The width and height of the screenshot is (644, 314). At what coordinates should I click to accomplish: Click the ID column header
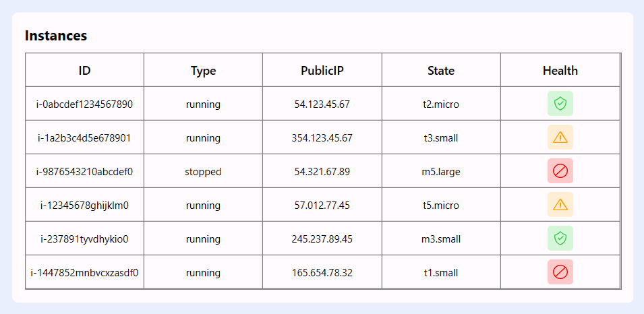(84, 70)
